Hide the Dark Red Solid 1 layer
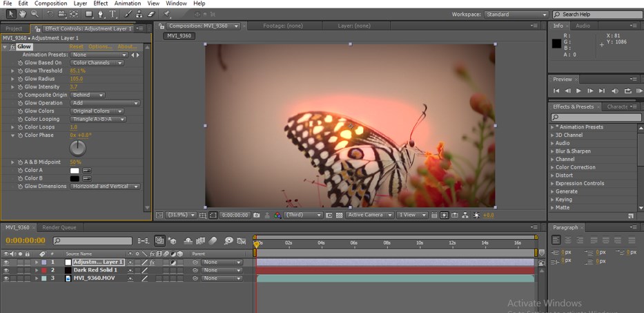The image size is (644, 313). point(6,270)
